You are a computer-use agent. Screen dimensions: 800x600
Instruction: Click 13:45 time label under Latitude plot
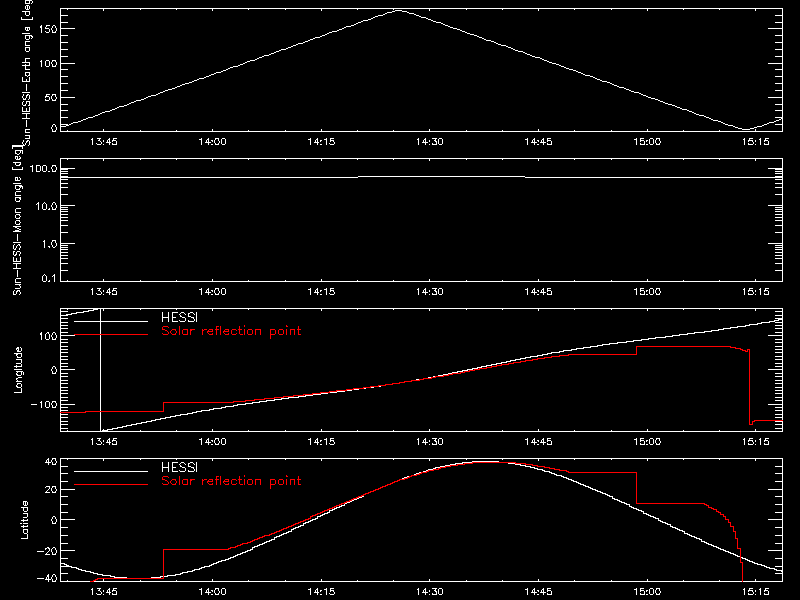click(x=104, y=592)
